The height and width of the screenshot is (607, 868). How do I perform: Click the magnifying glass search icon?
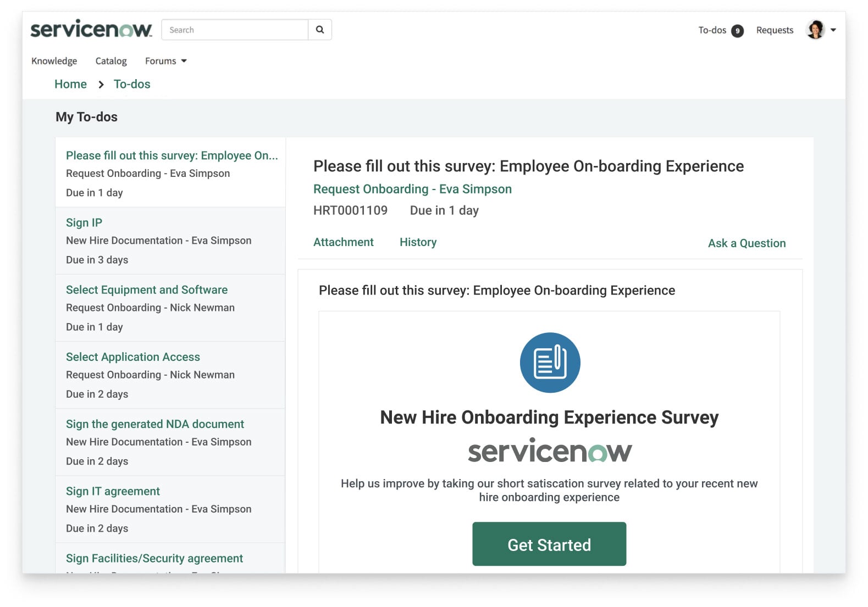320,30
